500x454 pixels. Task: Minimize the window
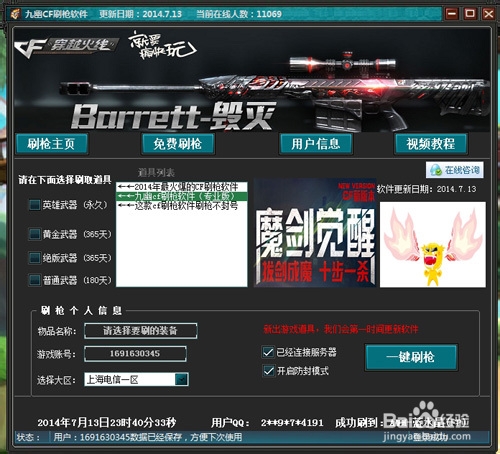pyautogui.click(x=452, y=14)
